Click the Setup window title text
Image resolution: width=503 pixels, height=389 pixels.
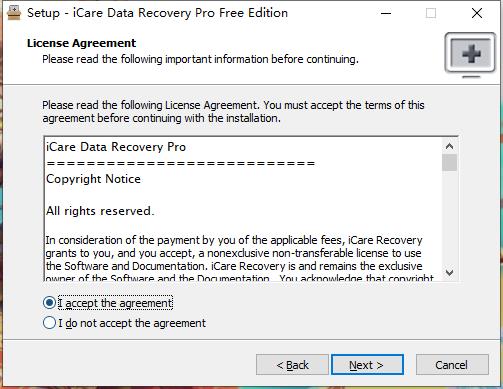(157, 13)
